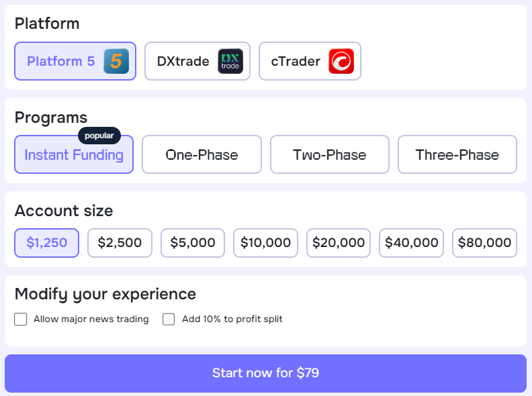Screen dimensions: 532x396
Task: Tick Add 10% to profit split
Action: click(169, 319)
